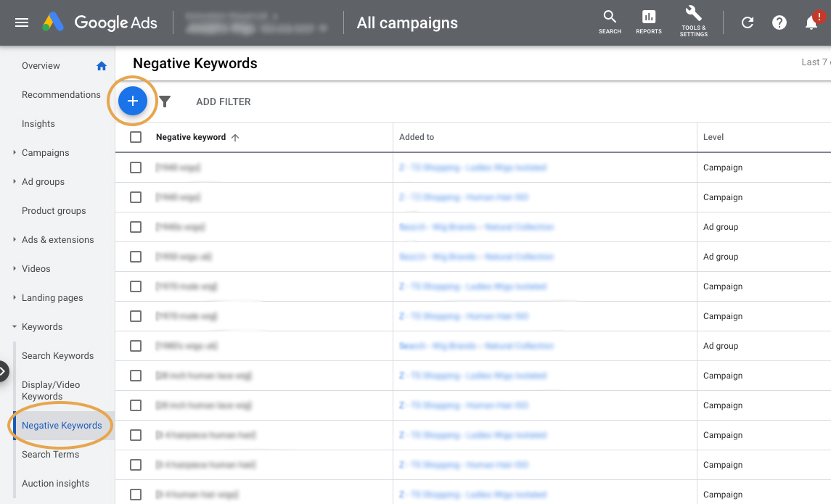831x504 pixels.
Task: Switch to the Search Terms page
Action: (50, 454)
